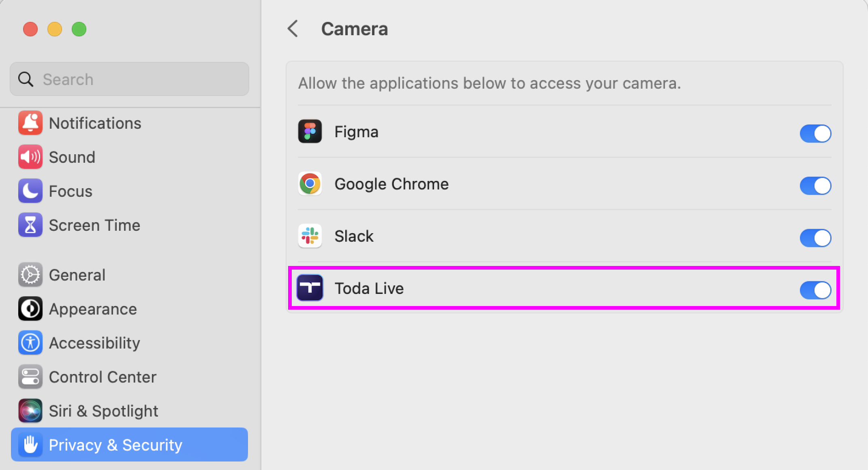The width and height of the screenshot is (868, 470).
Task: Go back using the chevron arrow
Action: 293,29
